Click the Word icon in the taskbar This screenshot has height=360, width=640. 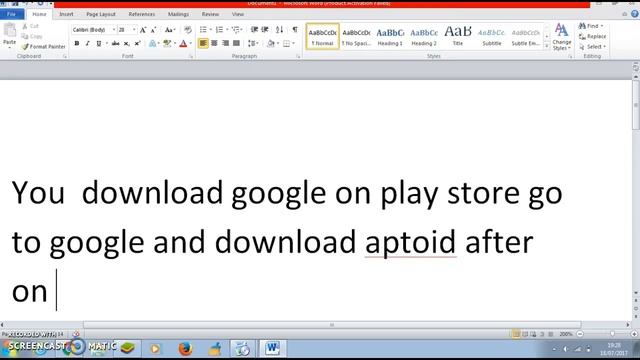click(x=271, y=348)
